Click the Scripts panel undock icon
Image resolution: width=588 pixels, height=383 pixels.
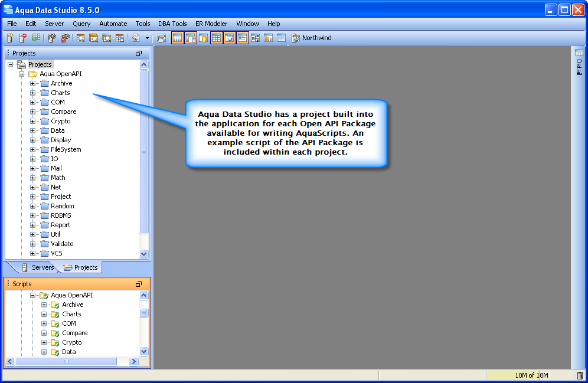(138, 284)
